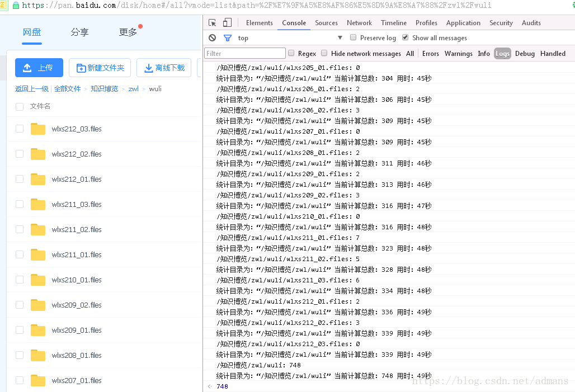Open the wlxs211_03.files folder icon
This screenshot has height=392, width=575.
(38, 205)
